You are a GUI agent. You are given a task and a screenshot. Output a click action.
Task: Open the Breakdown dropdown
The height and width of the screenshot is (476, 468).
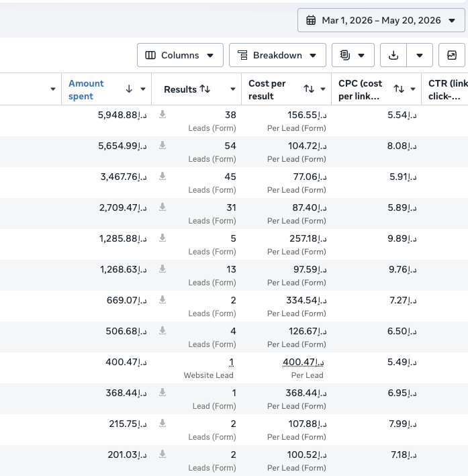277,55
